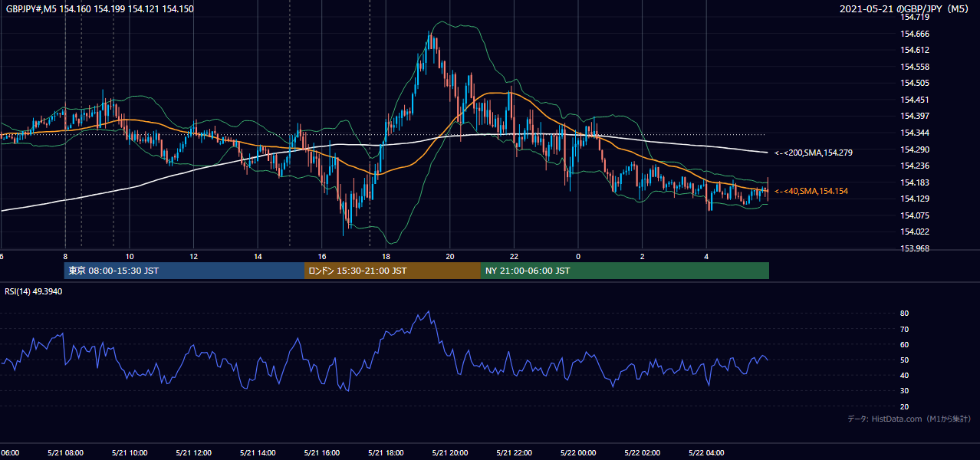980x460 pixels.
Task: Click the 5/21 20:00 bottom time label
Action: (x=450, y=452)
